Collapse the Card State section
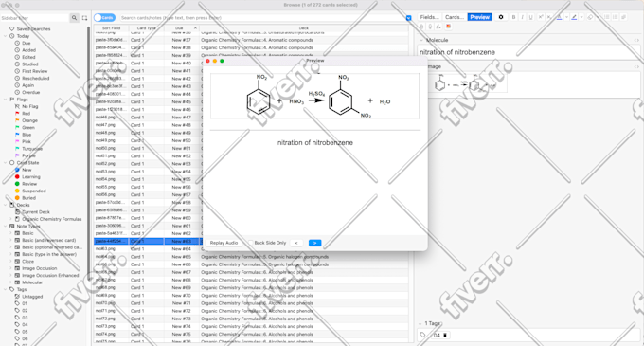 coord(6,163)
